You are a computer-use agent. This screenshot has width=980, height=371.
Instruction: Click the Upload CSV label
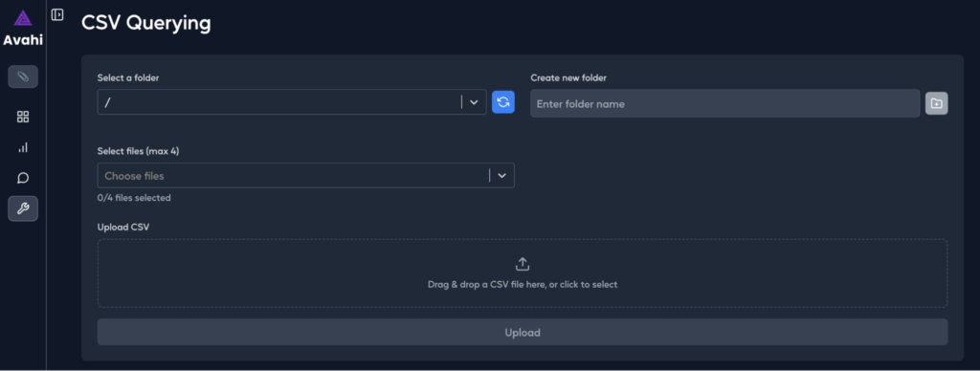point(123,228)
